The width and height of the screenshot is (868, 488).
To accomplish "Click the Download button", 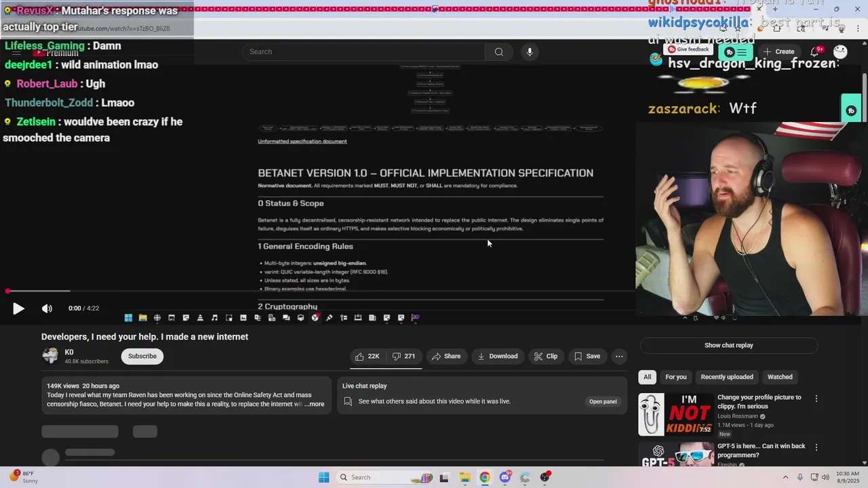I will click(x=498, y=356).
